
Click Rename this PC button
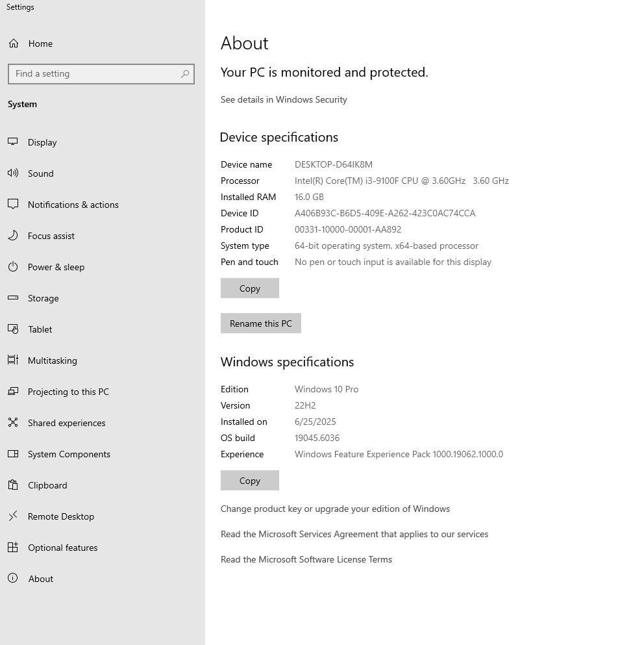(261, 323)
